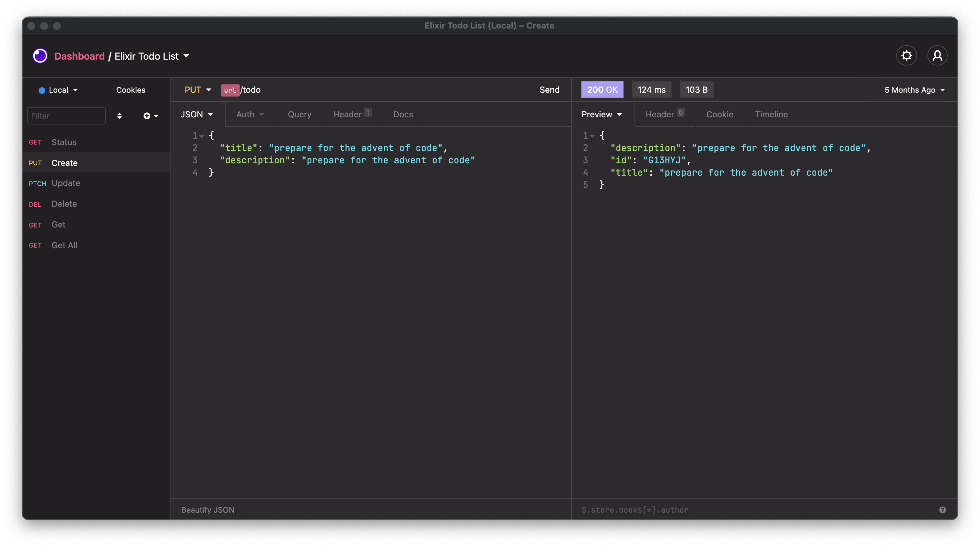This screenshot has width=980, height=547.
Task: Open the PUT method dropdown
Action: 197,90
